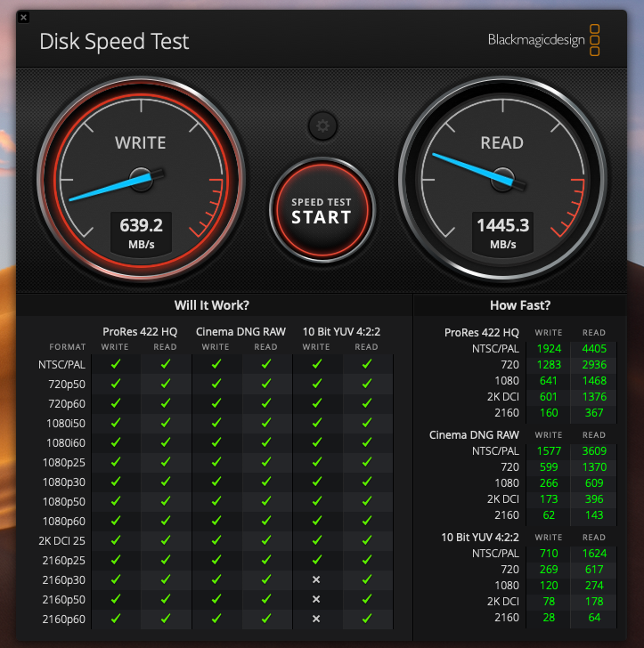
Task: Click the 10 Bit YUV 4:2:2 column header
Action: tap(341, 331)
